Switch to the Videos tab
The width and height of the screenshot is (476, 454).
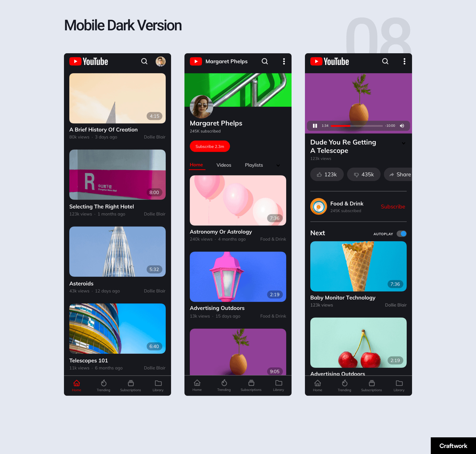click(224, 165)
